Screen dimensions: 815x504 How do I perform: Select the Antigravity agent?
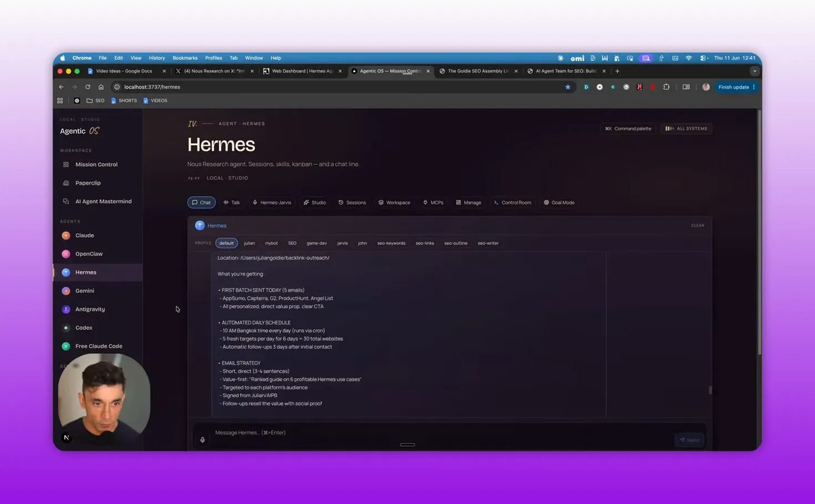(x=90, y=309)
